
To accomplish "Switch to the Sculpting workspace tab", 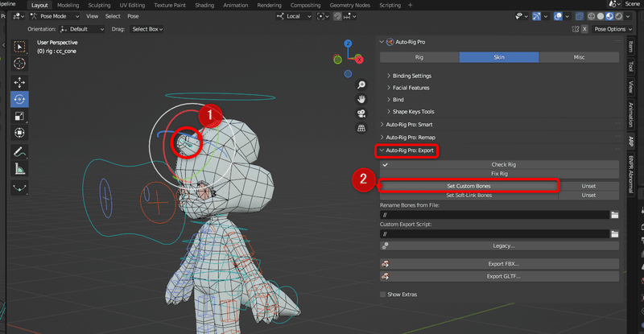I will tap(99, 5).
